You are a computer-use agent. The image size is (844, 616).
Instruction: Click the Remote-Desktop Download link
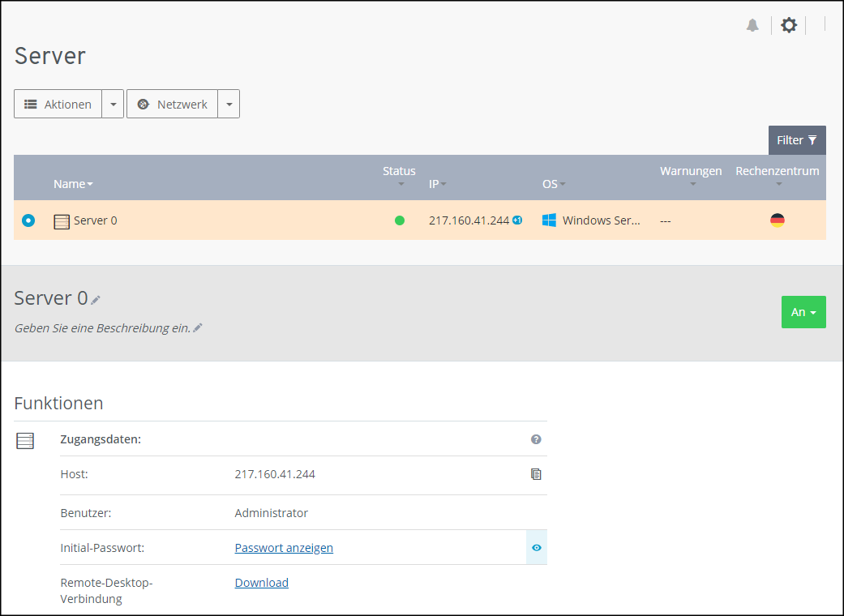(x=261, y=583)
